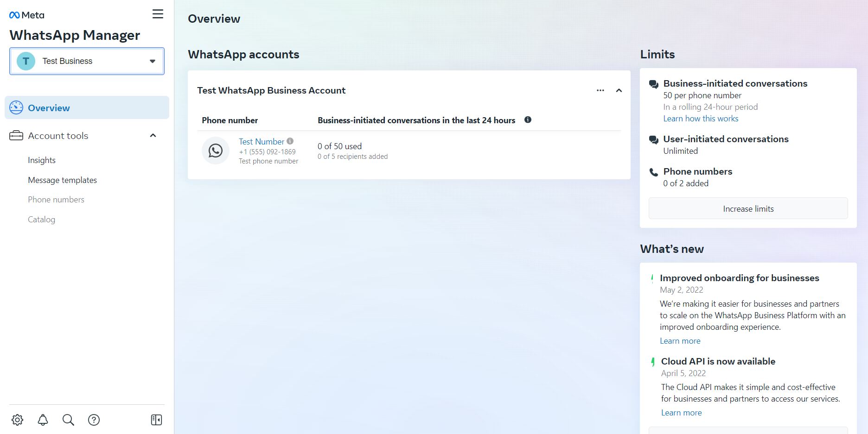This screenshot has width=868, height=434.
Task: Click the Meta logo
Action: pos(27,15)
